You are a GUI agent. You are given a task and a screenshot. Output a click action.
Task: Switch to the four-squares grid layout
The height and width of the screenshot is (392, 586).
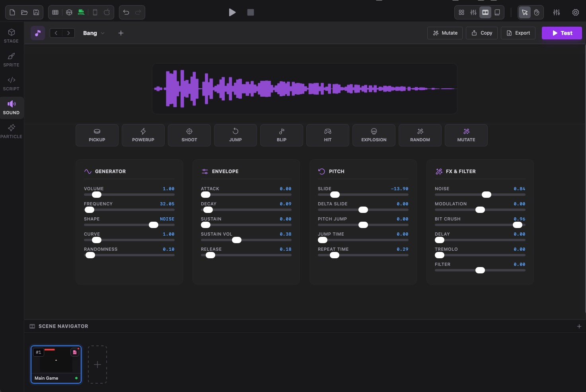click(461, 12)
